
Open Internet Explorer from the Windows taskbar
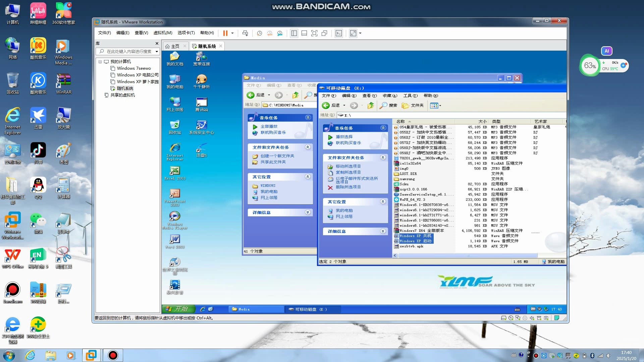pos(30,355)
